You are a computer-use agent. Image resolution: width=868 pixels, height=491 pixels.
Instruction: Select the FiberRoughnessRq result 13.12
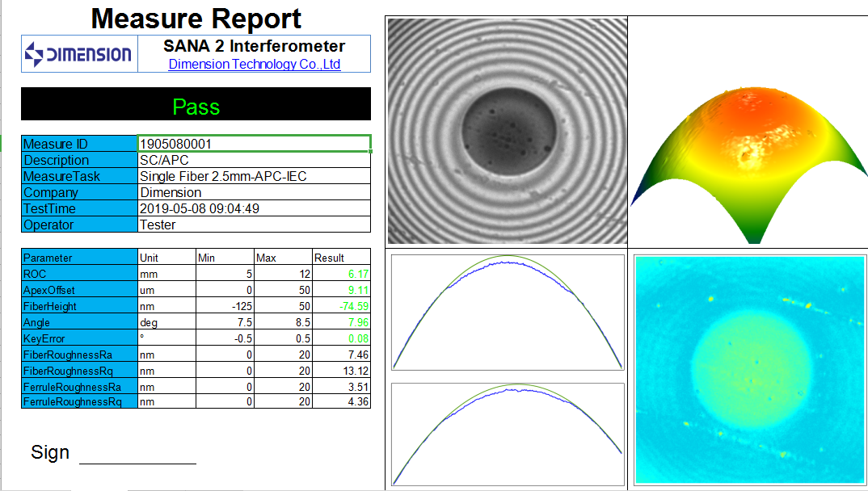[x=341, y=370]
